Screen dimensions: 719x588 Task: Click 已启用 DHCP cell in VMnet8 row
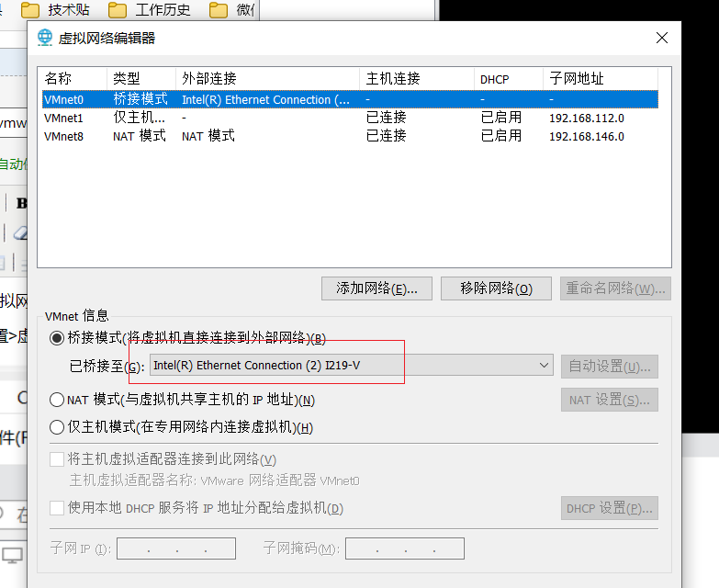click(x=500, y=136)
